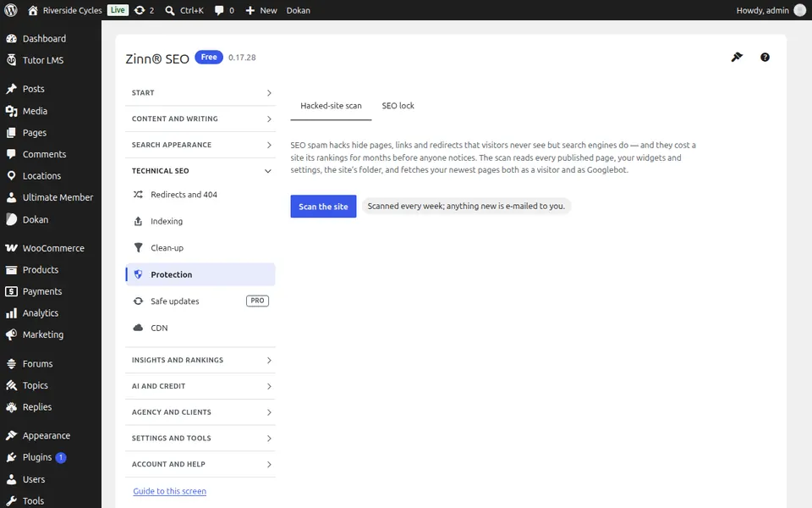Open the Guide to this screen link
This screenshot has width=812, height=508.
(x=169, y=491)
